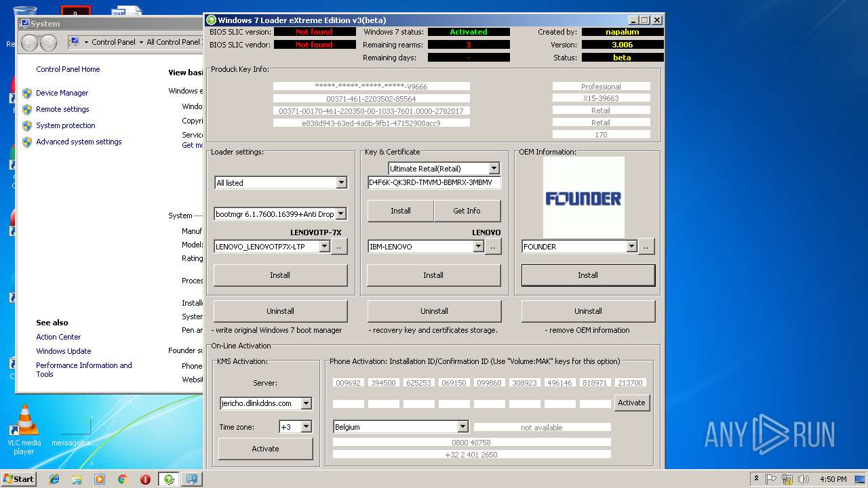The image size is (868, 488).
Task: Open Opera browser from the taskbar
Action: tap(145, 479)
